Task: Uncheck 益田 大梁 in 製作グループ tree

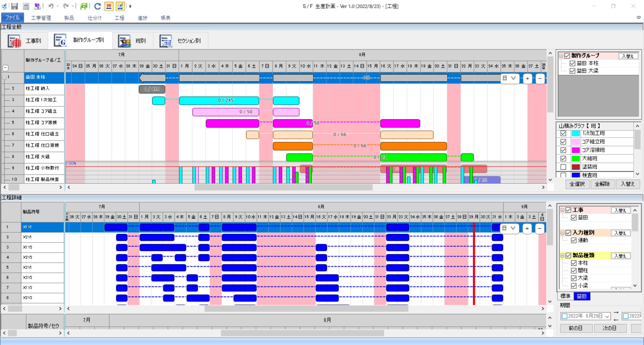Action: [572, 71]
